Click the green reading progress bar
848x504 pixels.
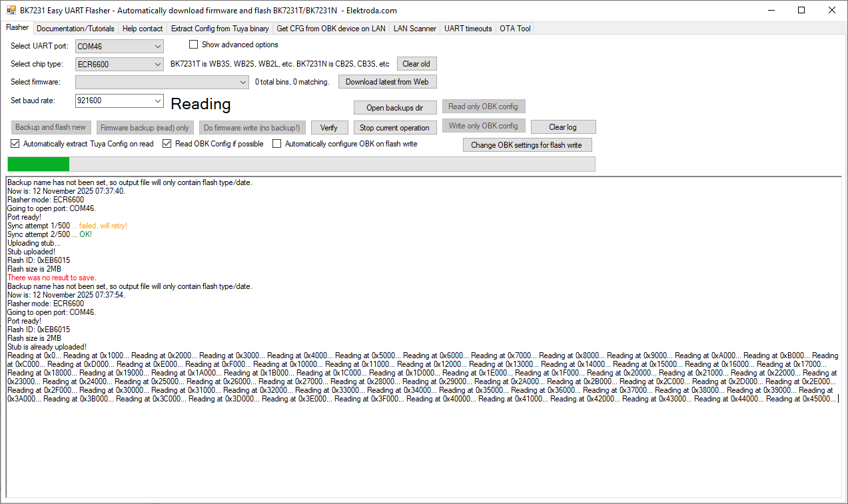point(301,164)
